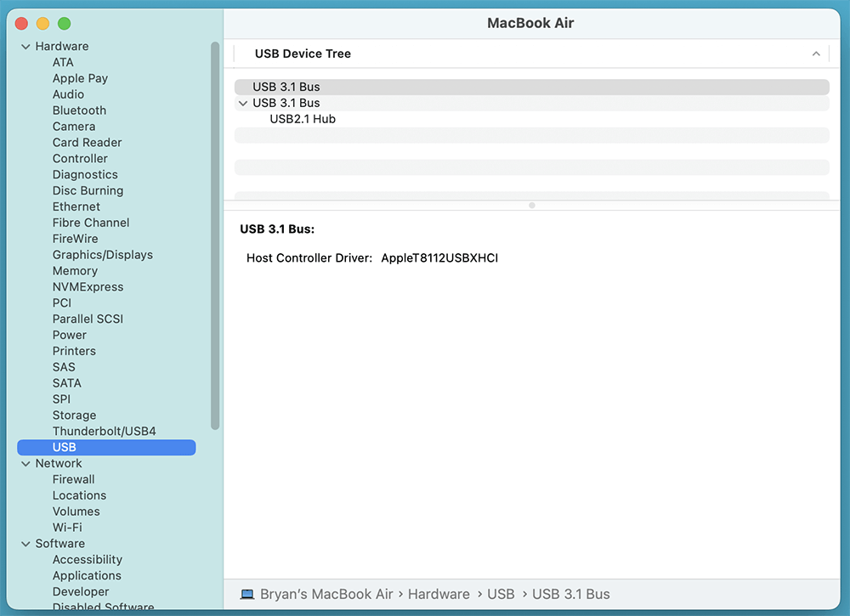This screenshot has width=850, height=616.
Task: Show Graphics/Displays information
Action: click(102, 255)
